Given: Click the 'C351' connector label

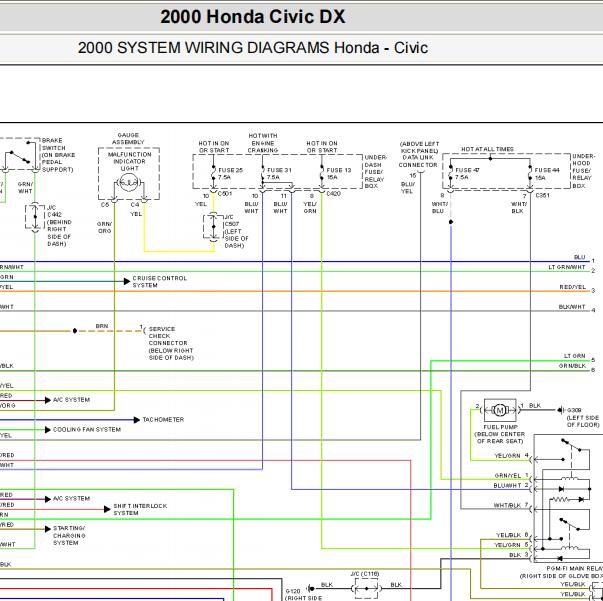Looking at the screenshot, I should tap(542, 195).
